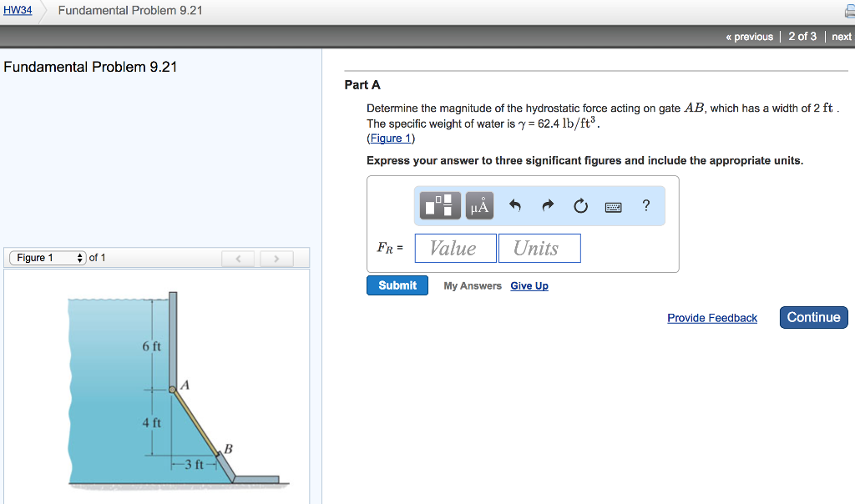Submit the hydrostatic force answer

(397, 285)
